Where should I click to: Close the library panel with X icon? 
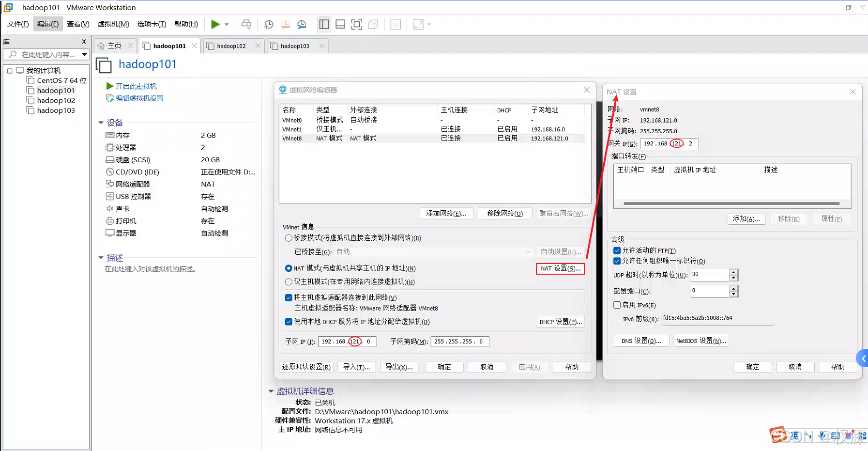coord(84,42)
